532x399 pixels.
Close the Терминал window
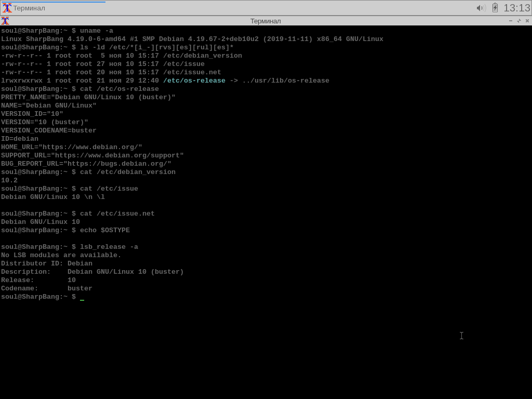pos(527,21)
